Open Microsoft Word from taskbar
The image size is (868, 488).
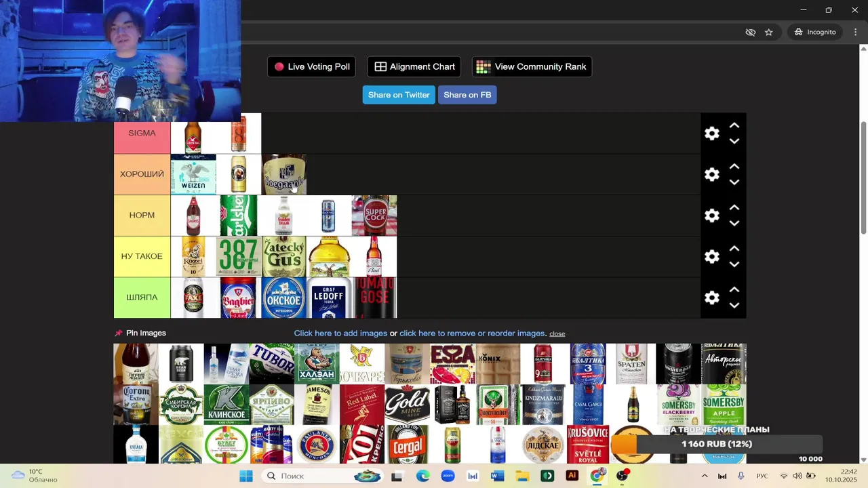coord(497,476)
